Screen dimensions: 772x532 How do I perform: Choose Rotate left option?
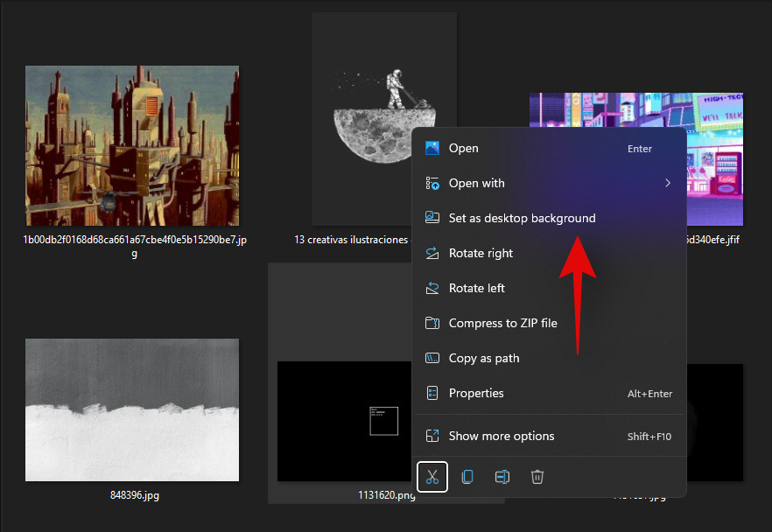pyautogui.click(x=476, y=289)
